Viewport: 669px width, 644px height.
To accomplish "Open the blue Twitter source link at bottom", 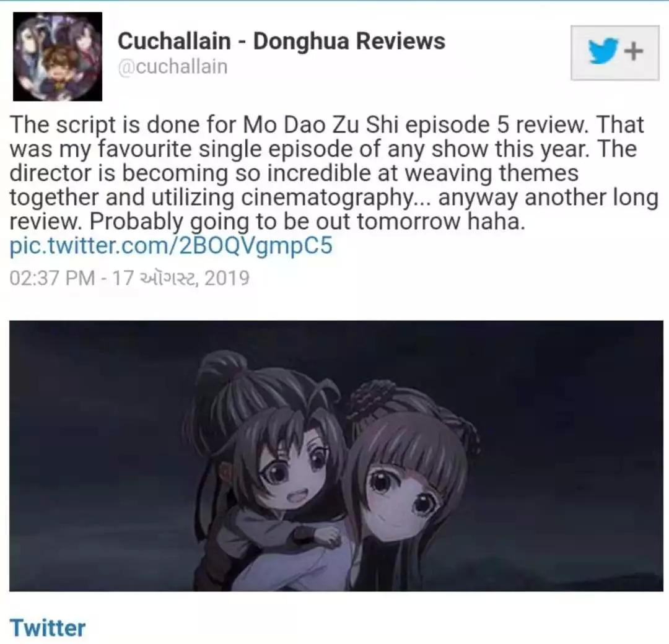I will pyautogui.click(x=47, y=627).
